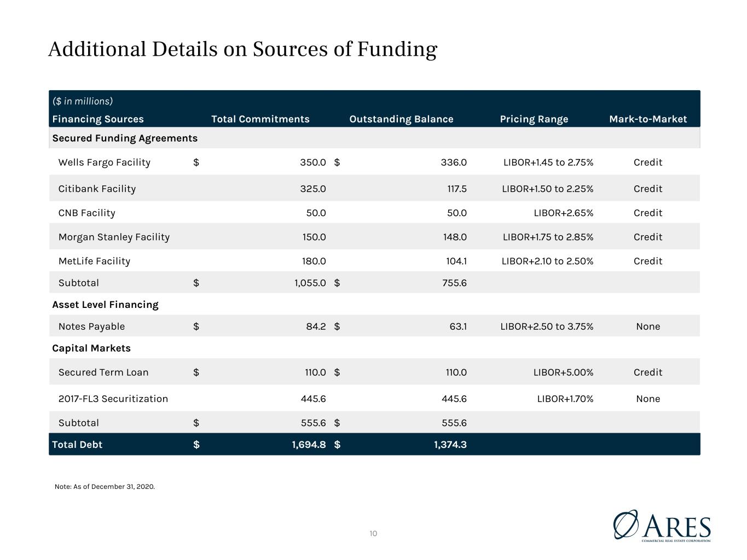Click the Asset Level Financing section heading
Screen dimensions: 747x560
click(x=105, y=305)
